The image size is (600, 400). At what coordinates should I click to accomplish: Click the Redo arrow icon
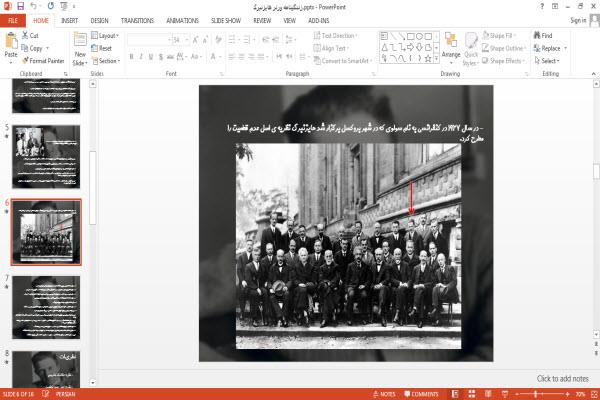51,6
